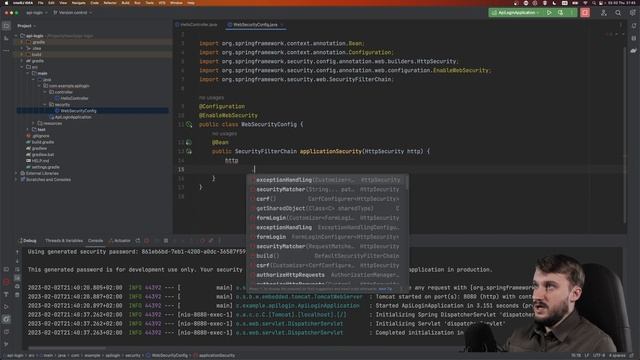Image resolution: width=640 pixels, height=360 pixels.
Task: Click the Wi-Fi icon in macOS menu bar
Action: tap(585, 3)
